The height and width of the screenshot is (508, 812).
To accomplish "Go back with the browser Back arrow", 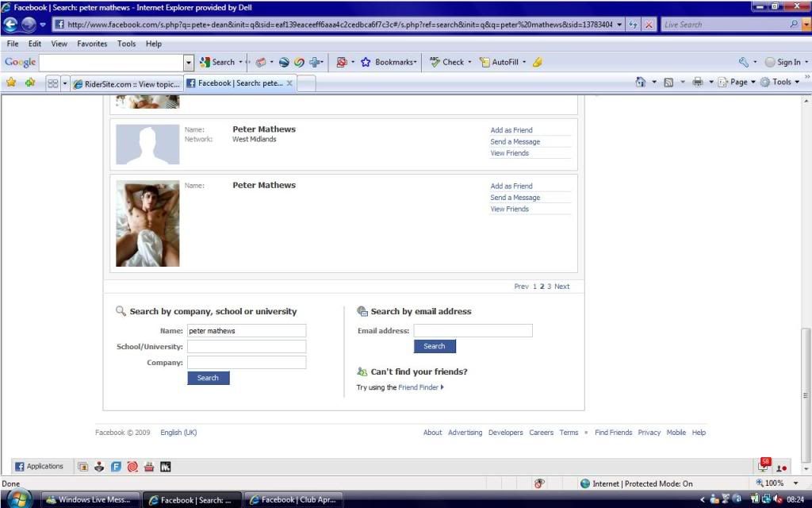I will [11, 25].
